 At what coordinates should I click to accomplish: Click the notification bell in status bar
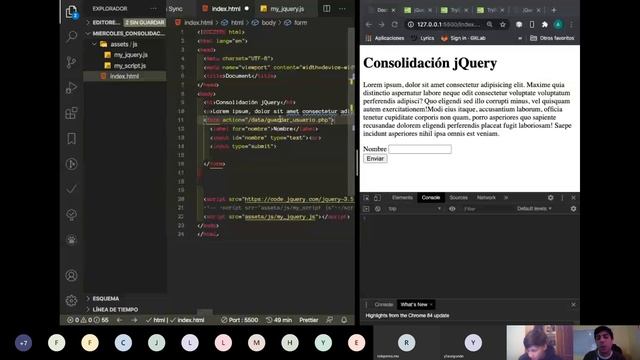click(344, 320)
